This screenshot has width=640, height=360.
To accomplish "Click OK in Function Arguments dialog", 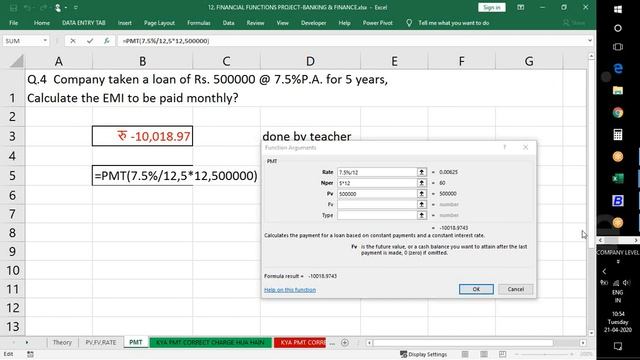I will click(476, 289).
